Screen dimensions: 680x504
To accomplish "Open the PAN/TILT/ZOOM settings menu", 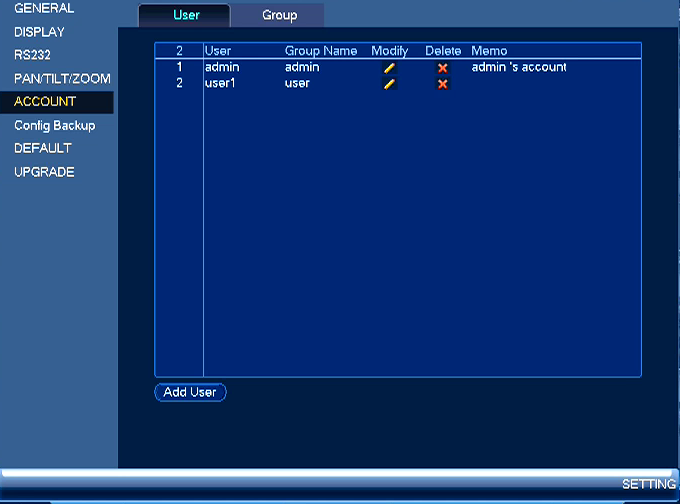I will 62,79.
